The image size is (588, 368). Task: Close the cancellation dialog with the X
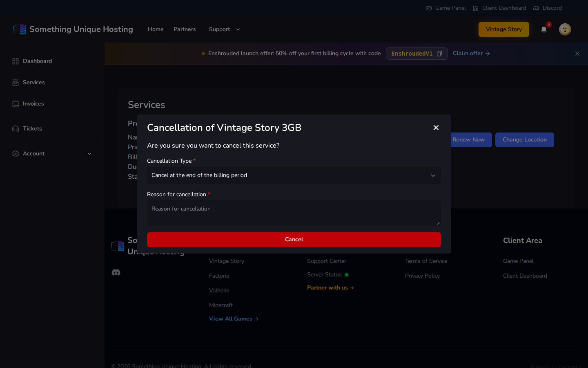(436, 128)
